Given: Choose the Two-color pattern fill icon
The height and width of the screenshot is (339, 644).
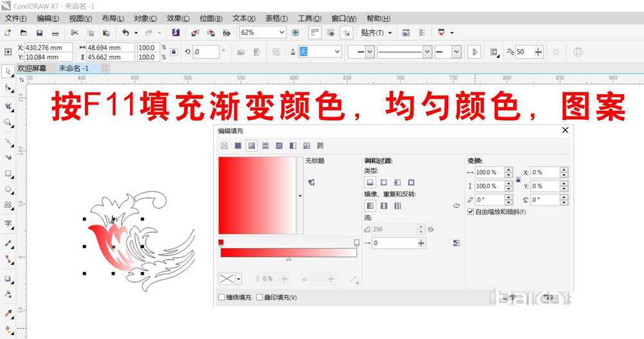Looking at the screenshot, I should click(293, 146).
